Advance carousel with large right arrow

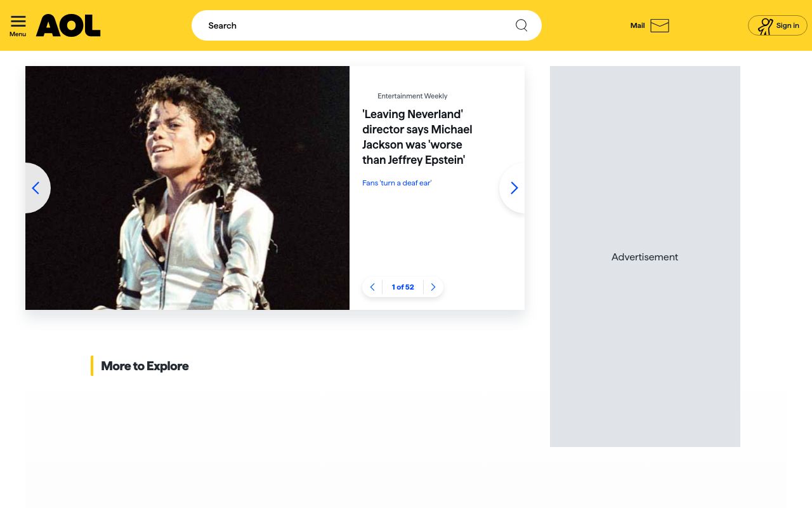tap(513, 188)
